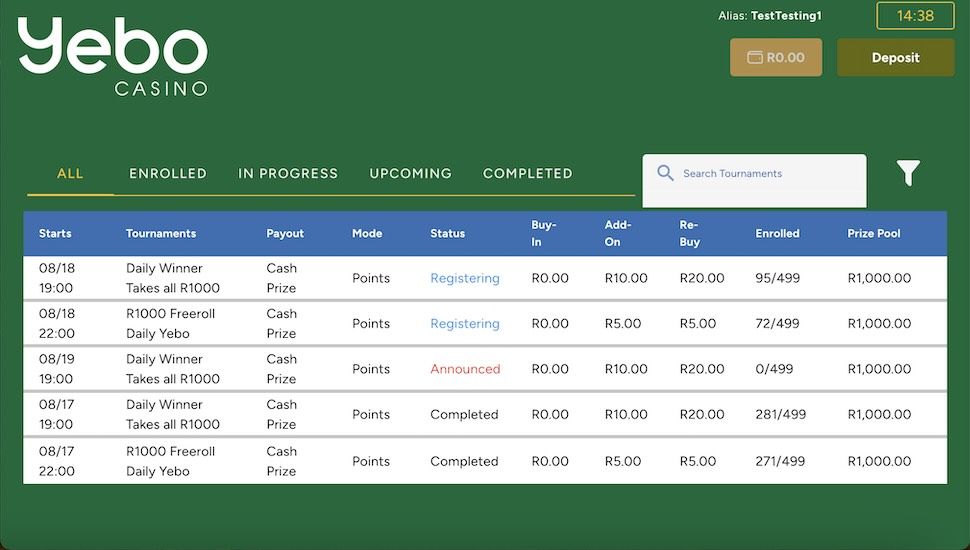The height and width of the screenshot is (550, 970).
Task: Click the 08/18 19:00 start time
Action: (x=56, y=278)
